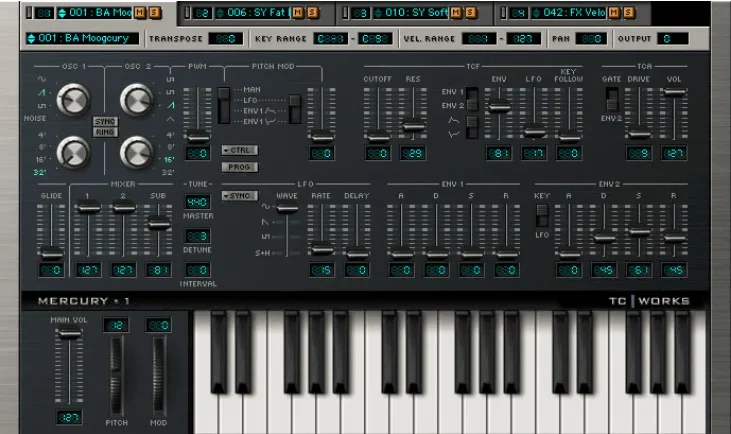Screen dimensions: 731x434
Task: Flip the TCA GATE / ENV 2 switch
Action: click(612, 99)
